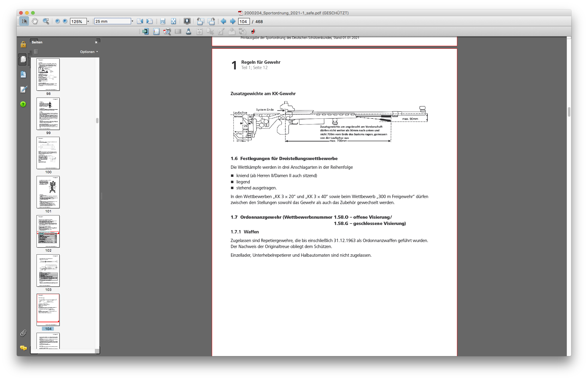Viewport: 588px width, 380px height.
Task: Click the page number input field
Action: [x=244, y=22]
